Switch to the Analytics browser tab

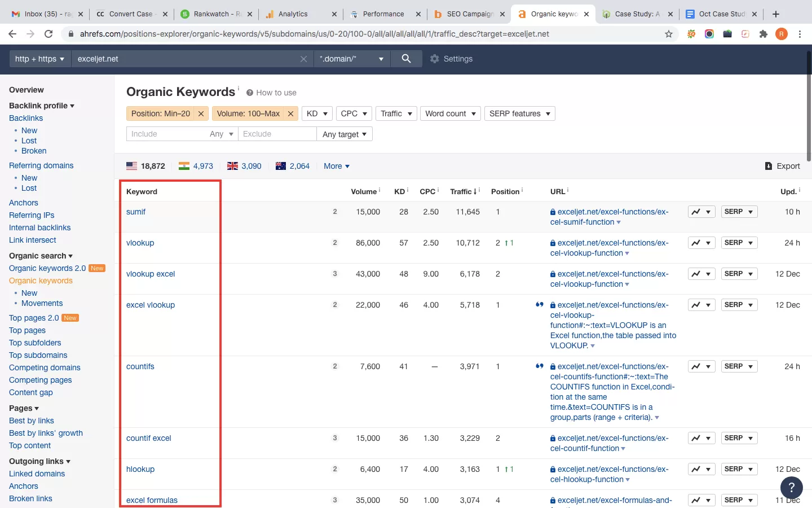pos(293,14)
